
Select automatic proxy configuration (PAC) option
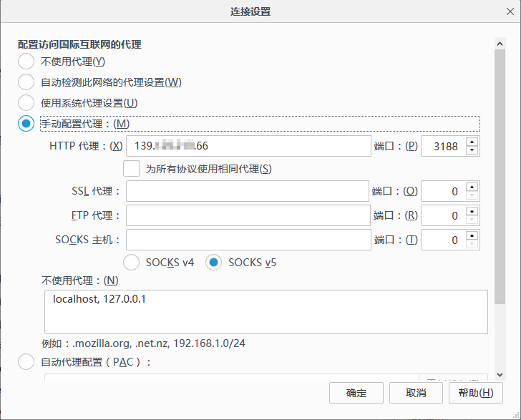26,362
